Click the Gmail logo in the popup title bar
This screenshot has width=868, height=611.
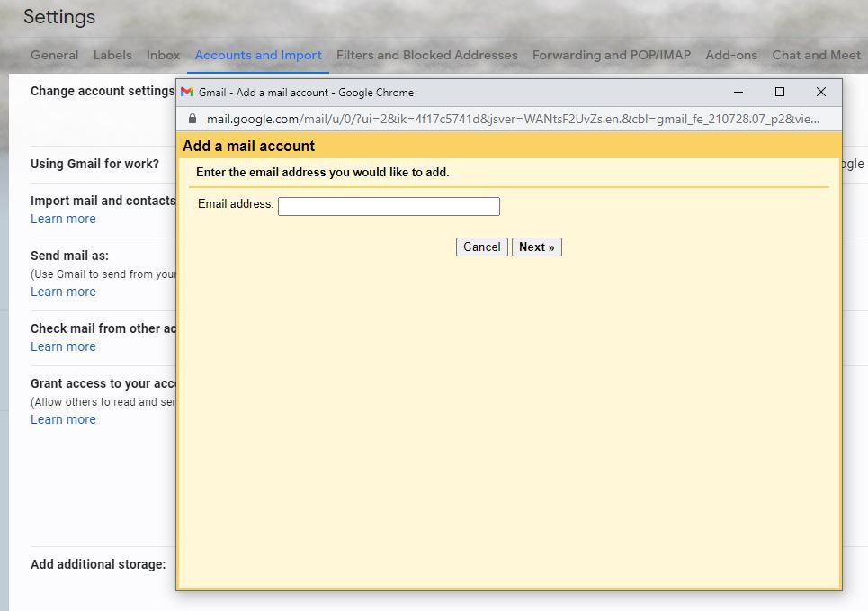tap(187, 92)
